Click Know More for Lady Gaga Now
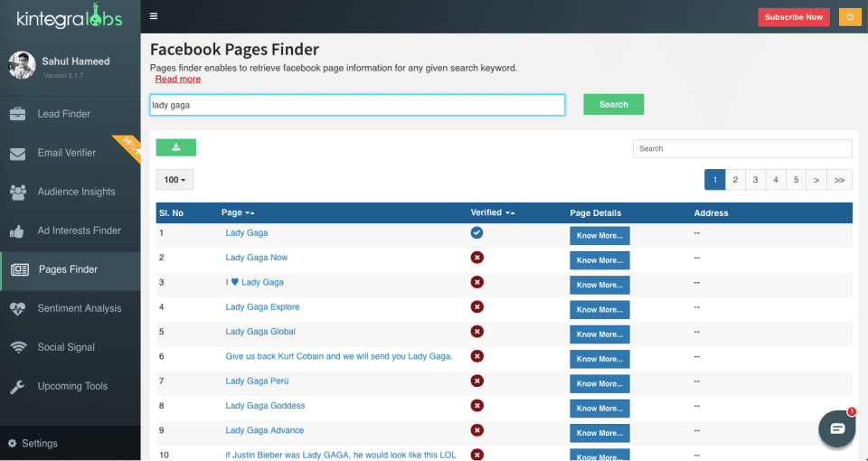This screenshot has width=868, height=461. tap(599, 260)
